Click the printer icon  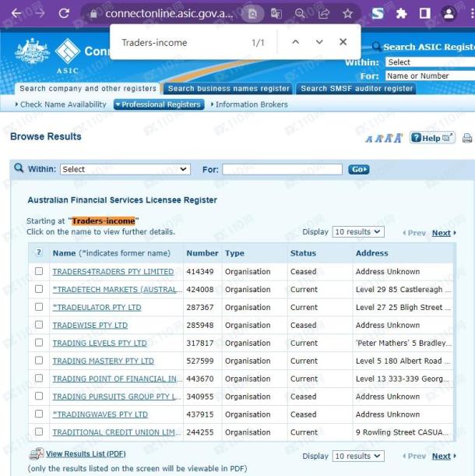[467, 138]
